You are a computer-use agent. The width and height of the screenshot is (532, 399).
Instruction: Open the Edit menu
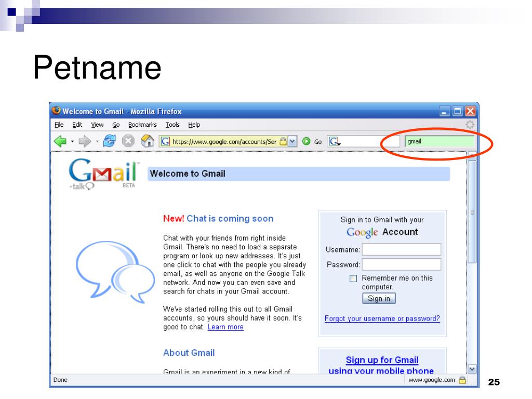pyautogui.click(x=77, y=125)
